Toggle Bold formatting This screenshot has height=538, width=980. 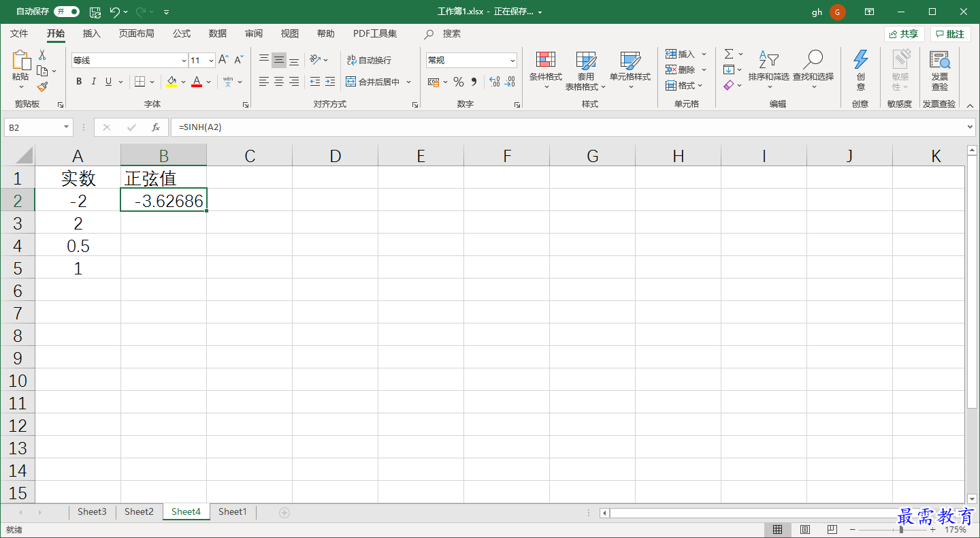tap(79, 82)
